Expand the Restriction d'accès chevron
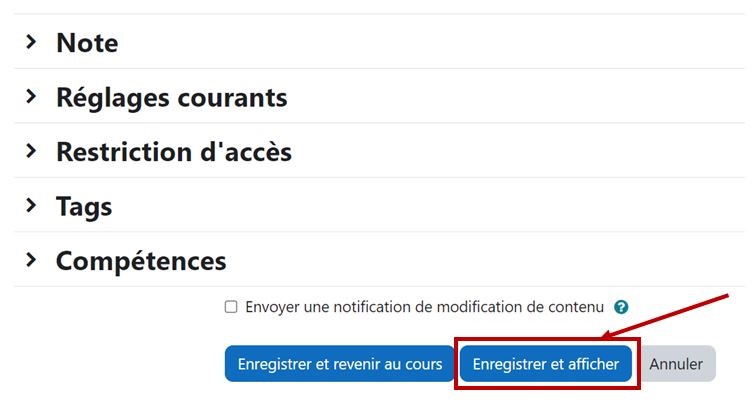Viewport: 752px width, 404px height. point(31,151)
